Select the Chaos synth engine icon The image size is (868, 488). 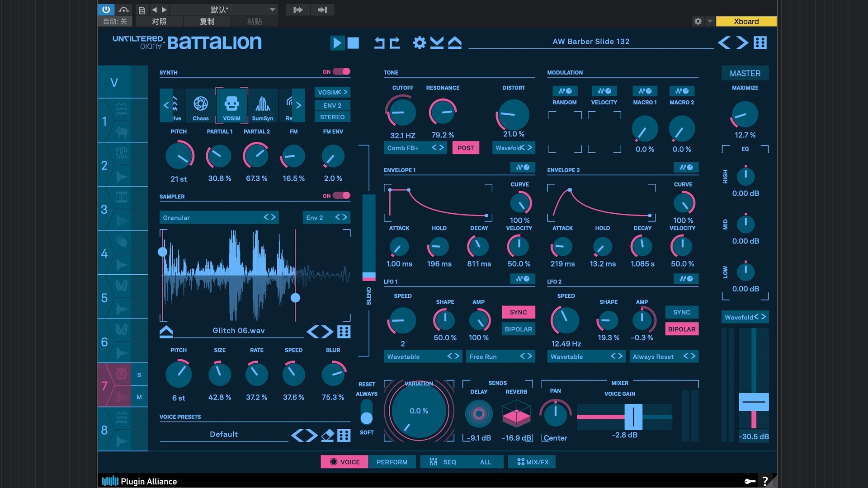(201, 107)
